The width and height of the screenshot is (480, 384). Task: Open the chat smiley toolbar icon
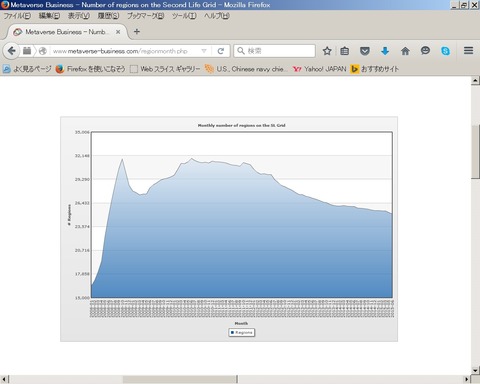(425, 51)
